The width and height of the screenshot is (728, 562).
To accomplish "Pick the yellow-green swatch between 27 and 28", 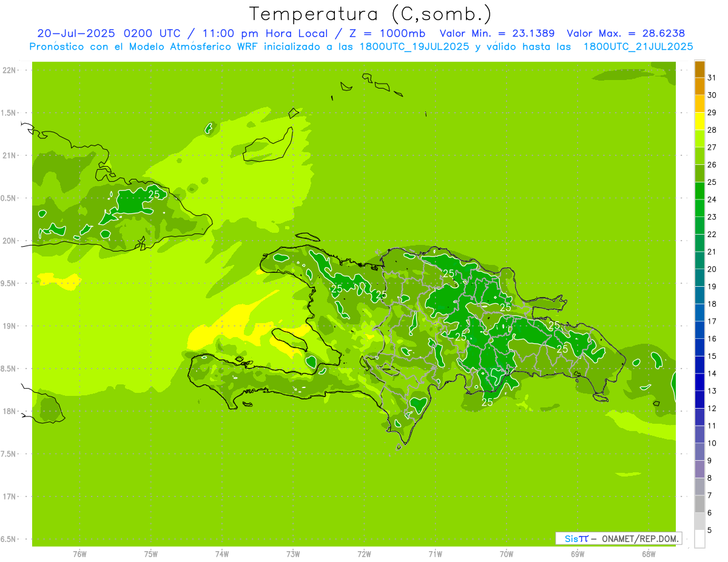I will (699, 139).
